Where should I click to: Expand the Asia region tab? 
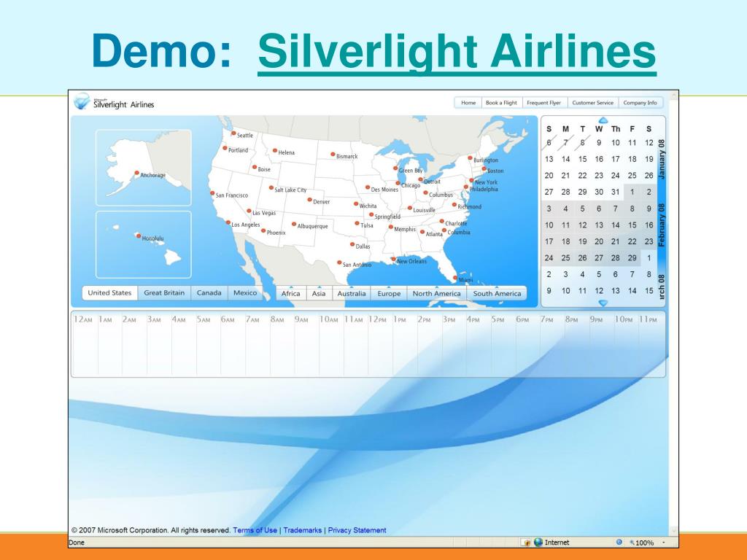(x=319, y=293)
